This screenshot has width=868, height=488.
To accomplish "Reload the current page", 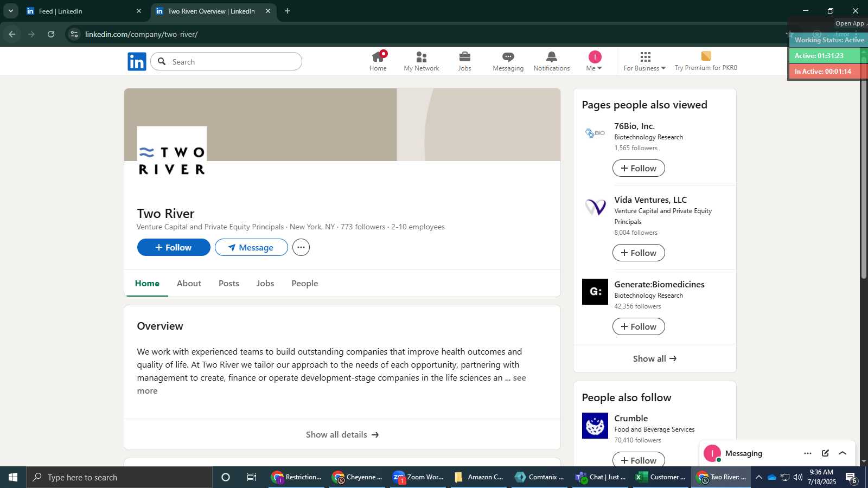I will click(x=51, y=34).
